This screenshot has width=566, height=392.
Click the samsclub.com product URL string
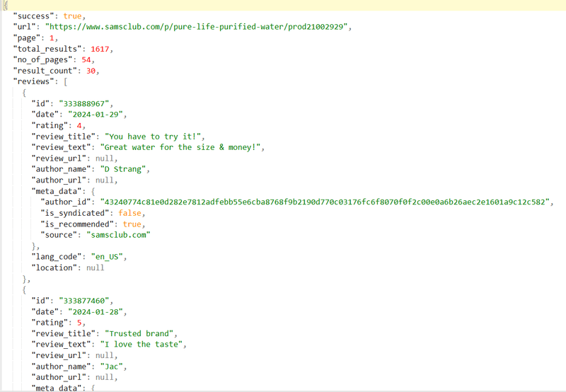196,27
